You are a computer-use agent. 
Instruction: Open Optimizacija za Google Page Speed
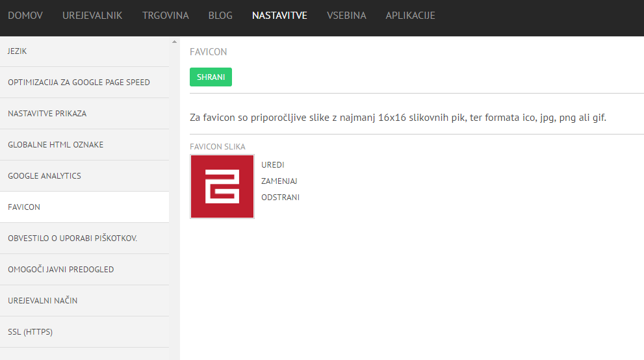pyautogui.click(x=84, y=83)
